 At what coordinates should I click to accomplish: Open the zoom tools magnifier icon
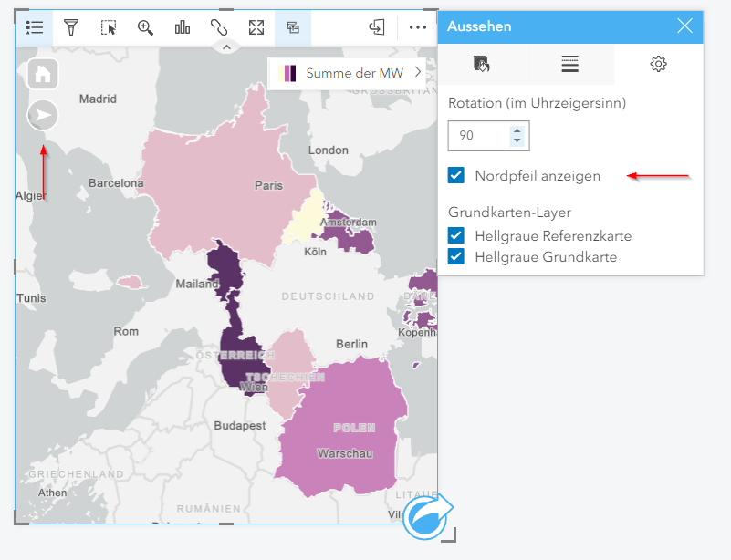[145, 27]
